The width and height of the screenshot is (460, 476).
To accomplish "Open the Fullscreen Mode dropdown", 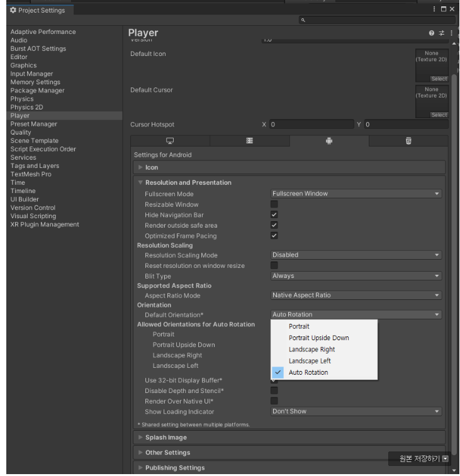I will point(356,194).
